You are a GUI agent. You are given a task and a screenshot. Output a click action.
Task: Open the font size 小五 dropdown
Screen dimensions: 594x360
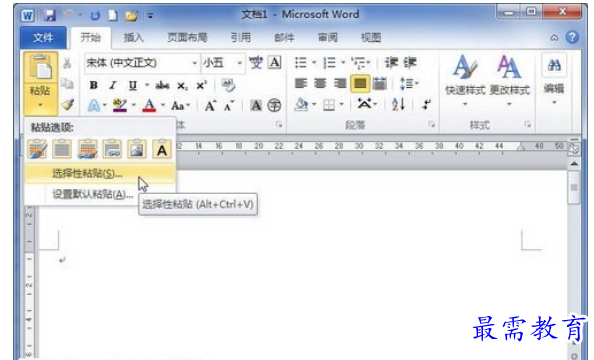pos(239,63)
